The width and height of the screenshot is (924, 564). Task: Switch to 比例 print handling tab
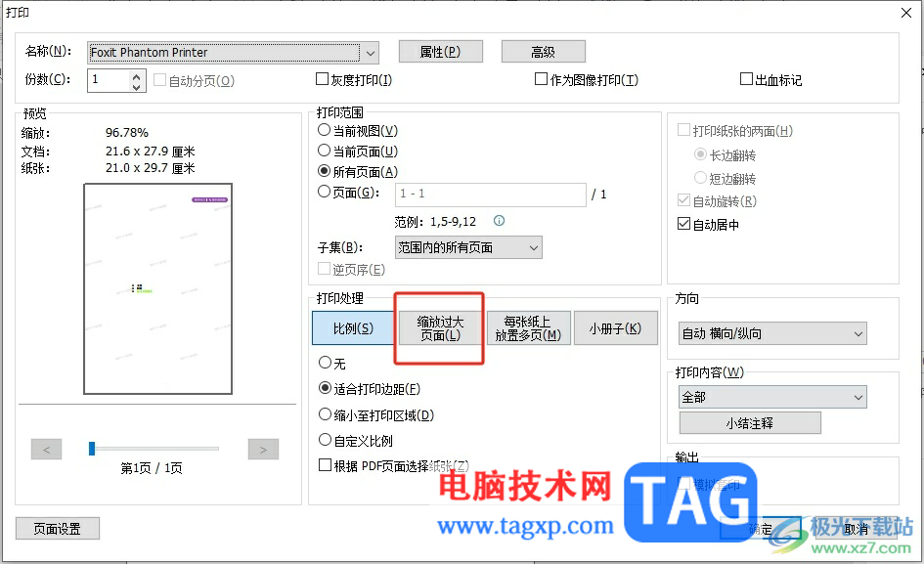click(353, 328)
